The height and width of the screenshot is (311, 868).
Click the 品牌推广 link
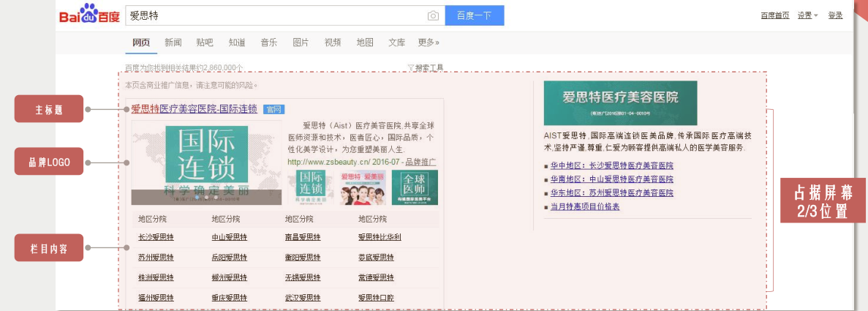click(421, 162)
